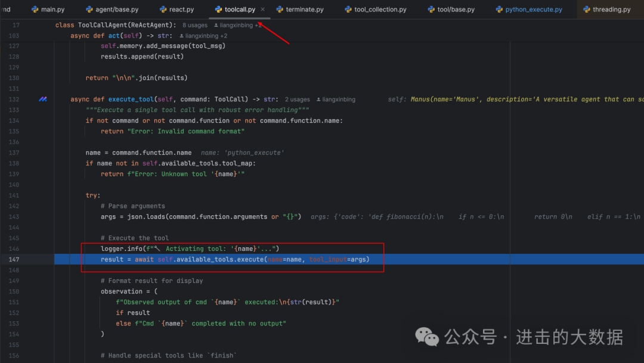The width and height of the screenshot is (644, 363).
Task: Open the agent/base.py tab
Action: [112, 9]
